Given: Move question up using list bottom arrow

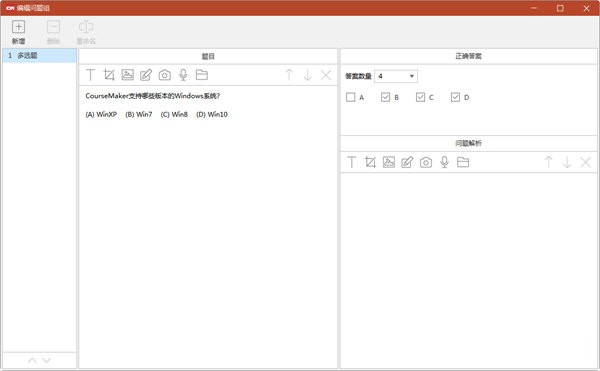Looking at the screenshot, I should click(32, 360).
